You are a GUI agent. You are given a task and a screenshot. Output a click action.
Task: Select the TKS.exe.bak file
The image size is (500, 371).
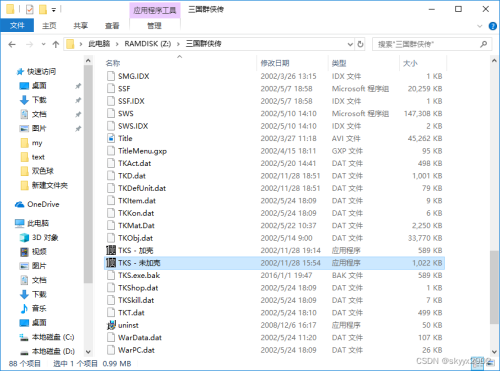tap(139, 275)
